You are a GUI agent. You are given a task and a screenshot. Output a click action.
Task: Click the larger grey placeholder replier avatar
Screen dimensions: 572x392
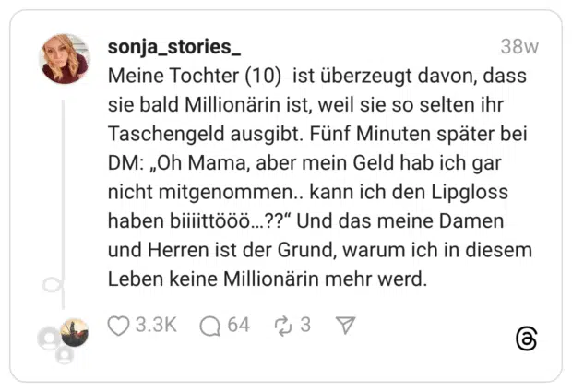(x=48, y=339)
